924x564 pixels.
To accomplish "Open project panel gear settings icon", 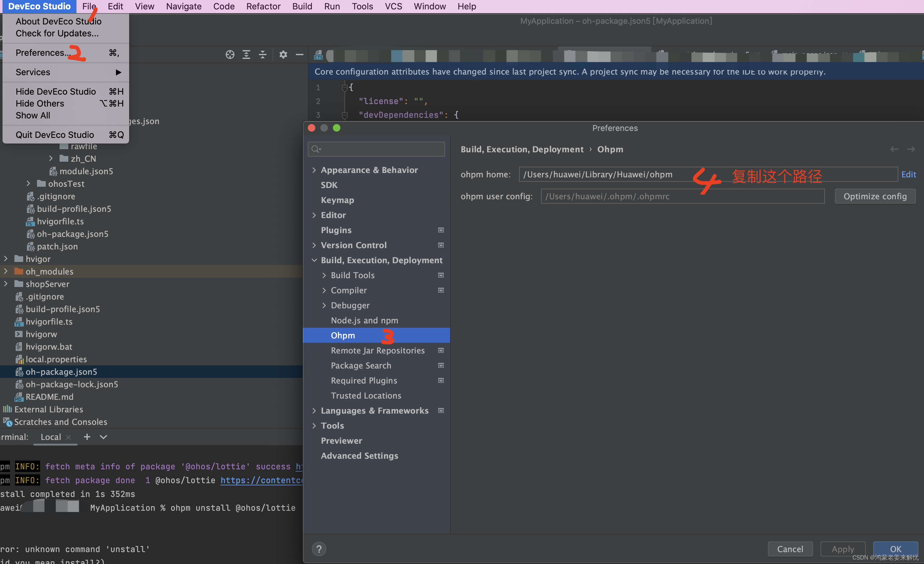I will pyautogui.click(x=283, y=55).
